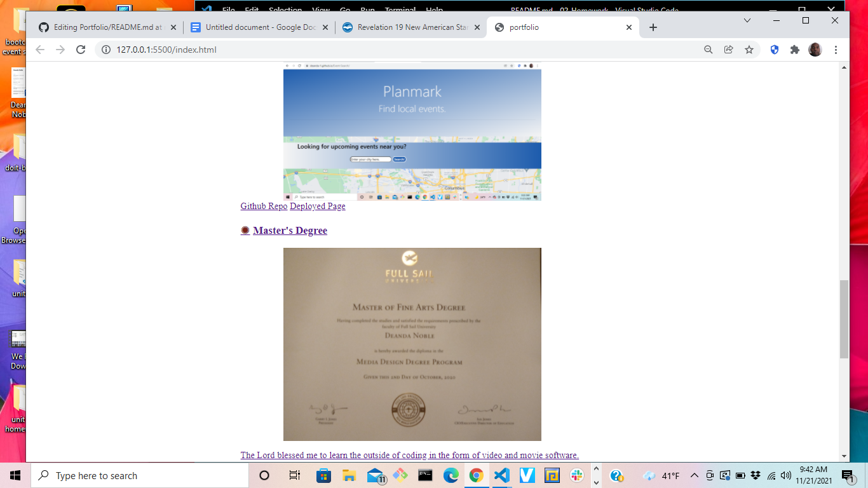The height and width of the screenshot is (488, 868).
Task: Switch to Chrome on taskbar
Action: [476, 475]
